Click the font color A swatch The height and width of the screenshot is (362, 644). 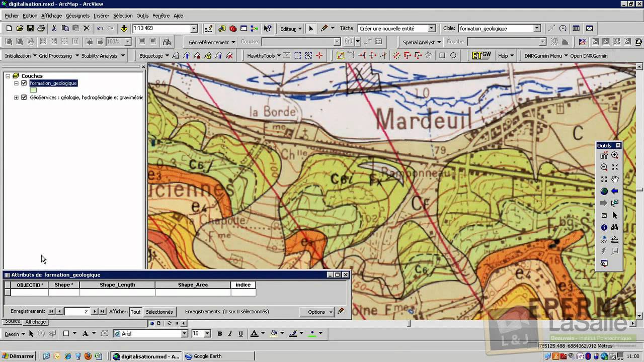[x=254, y=333]
